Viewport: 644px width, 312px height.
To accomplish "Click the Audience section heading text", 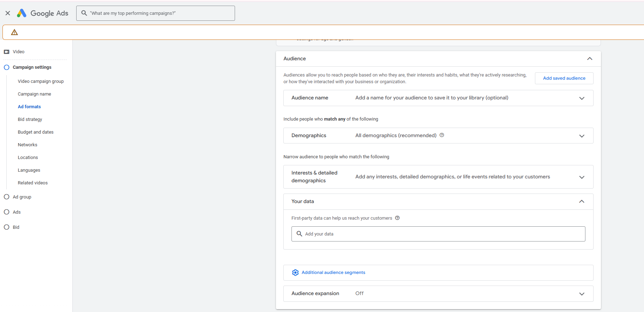I will point(295,59).
